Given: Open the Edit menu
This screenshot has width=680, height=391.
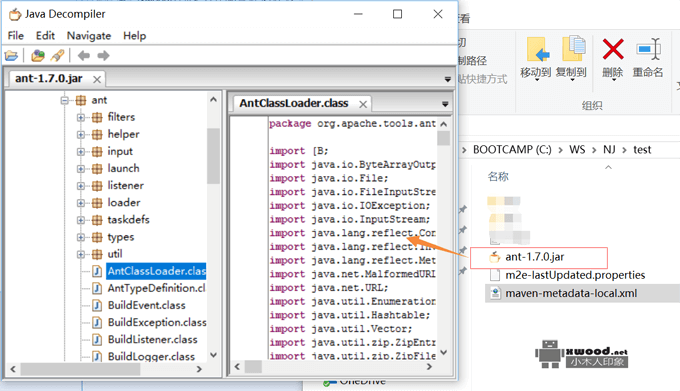Looking at the screenshot, I should tap(45, 36).
